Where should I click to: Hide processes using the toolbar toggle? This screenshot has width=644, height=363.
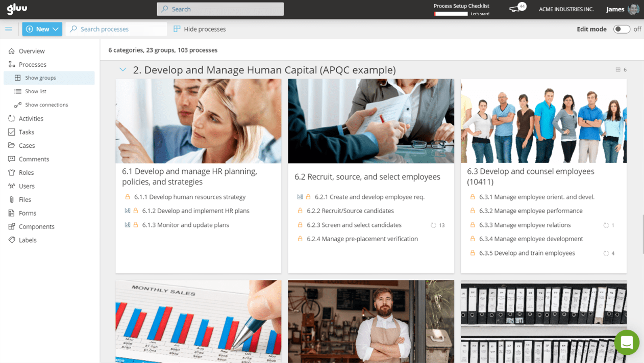(200, 29)
